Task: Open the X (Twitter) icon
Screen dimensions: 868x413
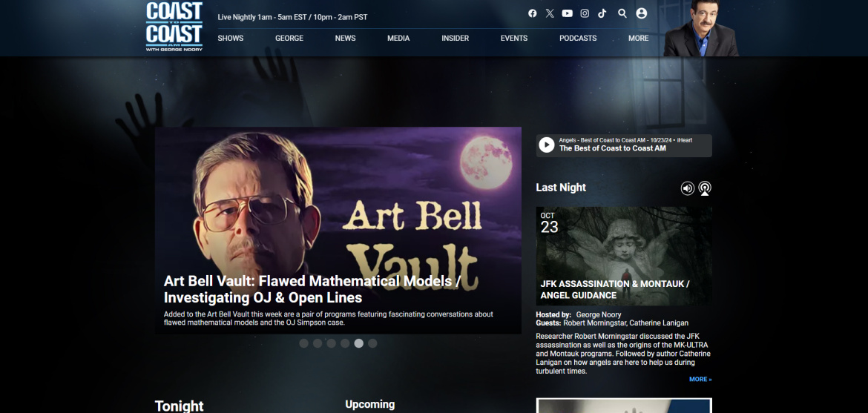Action: (x=550, y=13)
